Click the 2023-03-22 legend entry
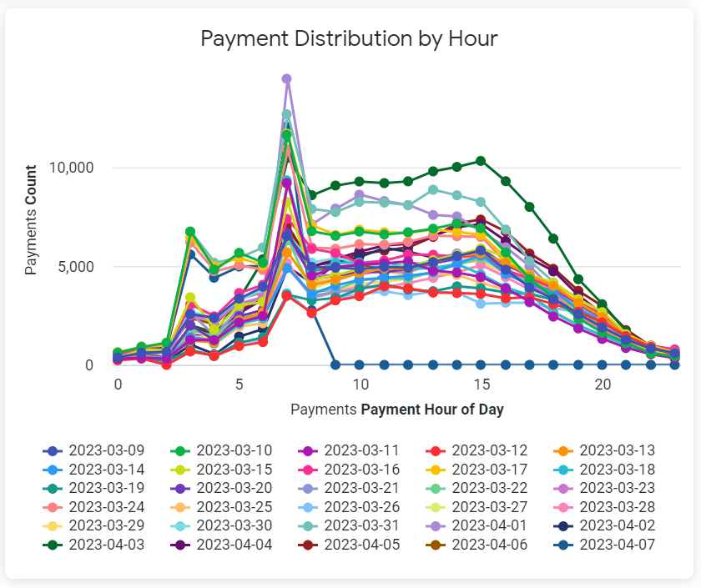The width and height of the screenshot is (701, 588). point(477,488)
